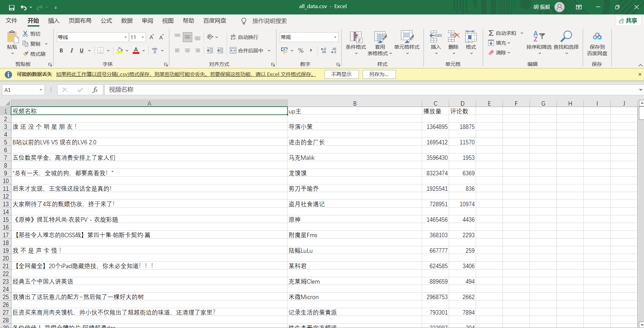Click the Delete cells icon

click(x=453, y=36)
